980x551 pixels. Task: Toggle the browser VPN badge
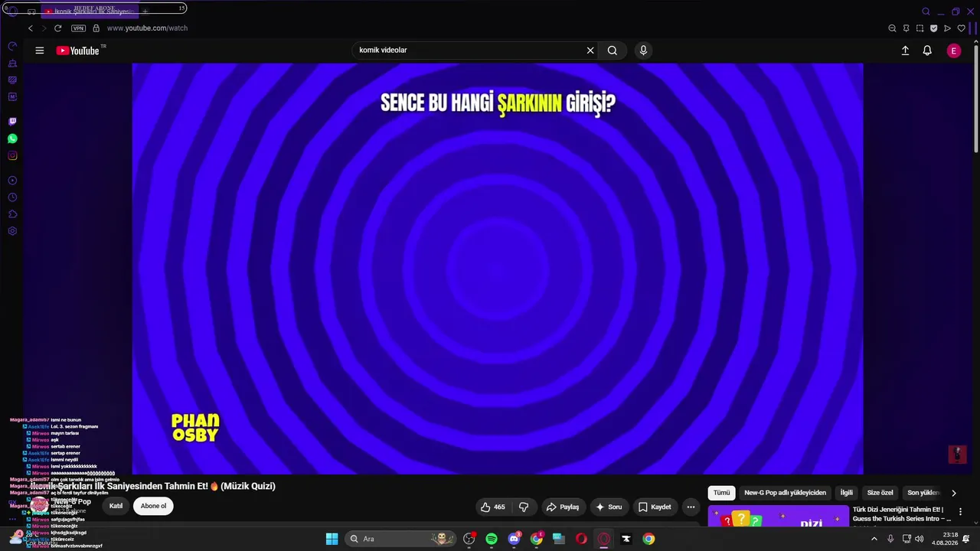[78, 28]
